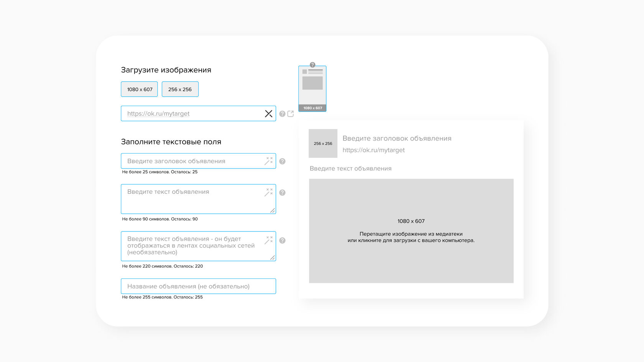Viewport: 644px width, 362px height.
Task: Click magic wand icon in 90-character ad text field
Action: pos(269,192)
